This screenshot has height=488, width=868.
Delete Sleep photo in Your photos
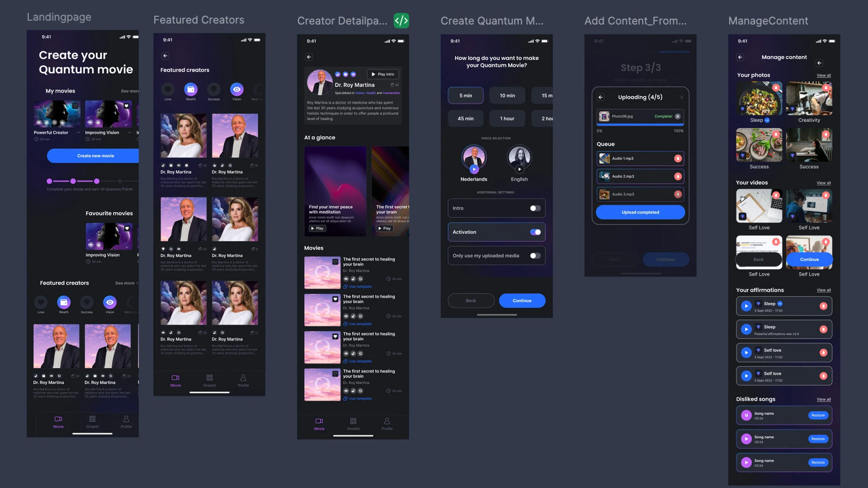[x=776, y=88]
